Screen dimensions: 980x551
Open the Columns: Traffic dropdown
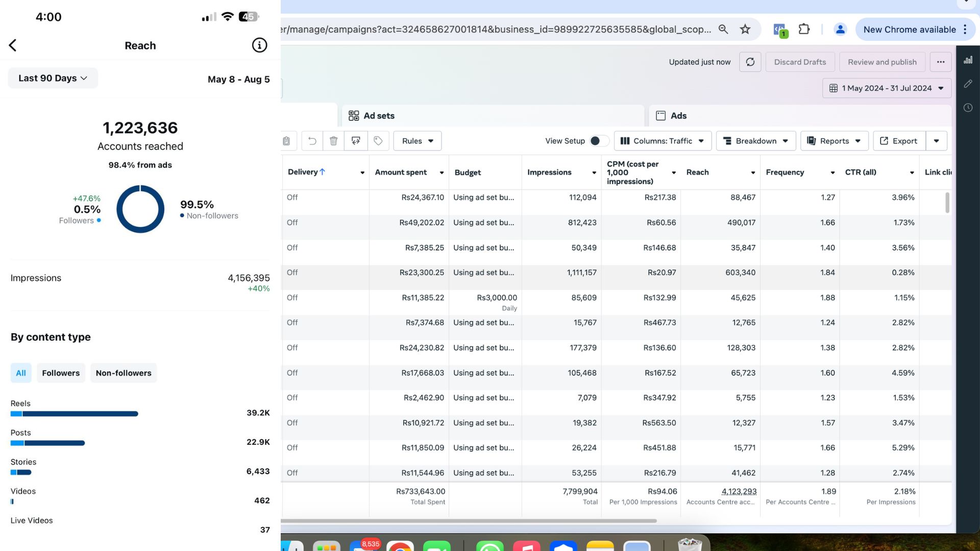click(662, 141)
